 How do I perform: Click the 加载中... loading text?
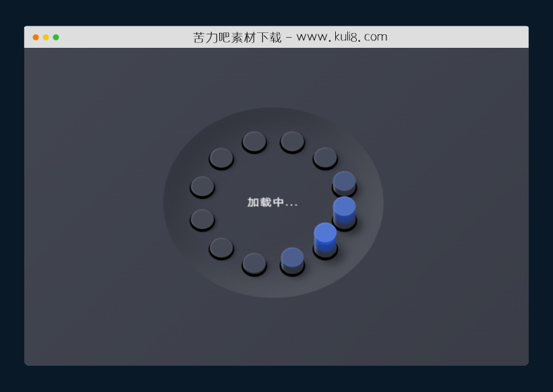[x=271, y=201]
